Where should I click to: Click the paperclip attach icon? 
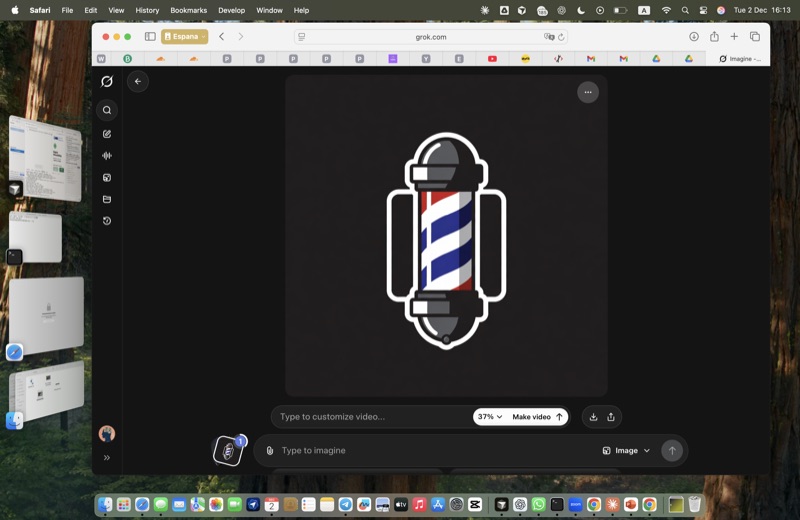pyautogui.click(x=270, y=451)
